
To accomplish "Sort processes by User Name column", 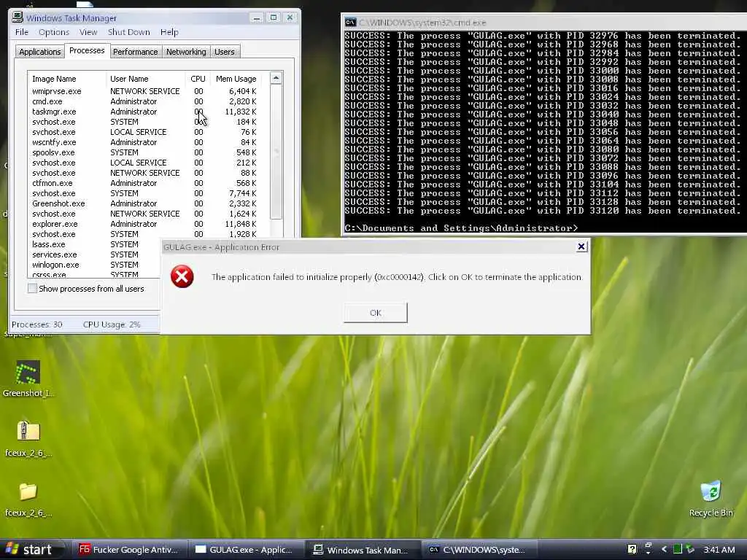I will (x=146, y=79).
